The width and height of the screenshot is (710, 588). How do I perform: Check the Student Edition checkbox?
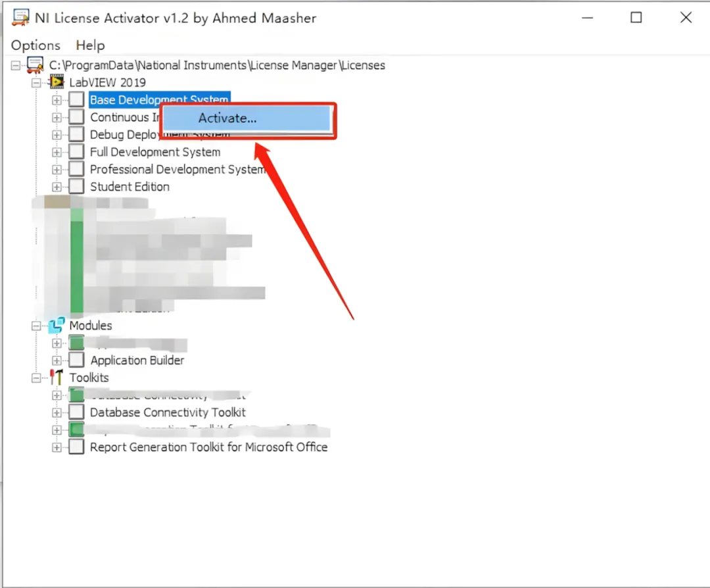pos(76,187)
